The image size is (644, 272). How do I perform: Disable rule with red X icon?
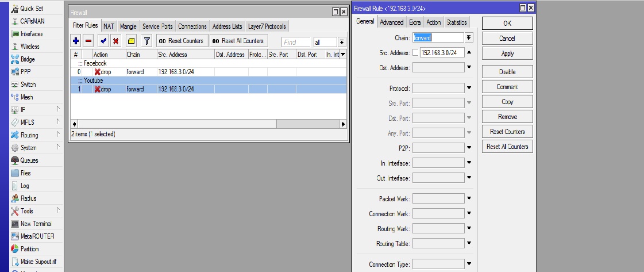(116, 41)
